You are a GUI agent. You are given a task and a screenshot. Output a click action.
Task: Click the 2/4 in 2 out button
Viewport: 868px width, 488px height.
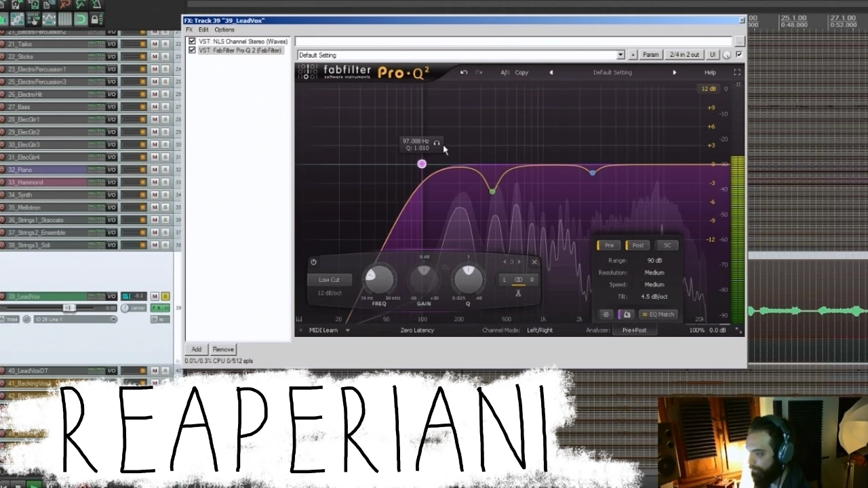pos(684,55)
